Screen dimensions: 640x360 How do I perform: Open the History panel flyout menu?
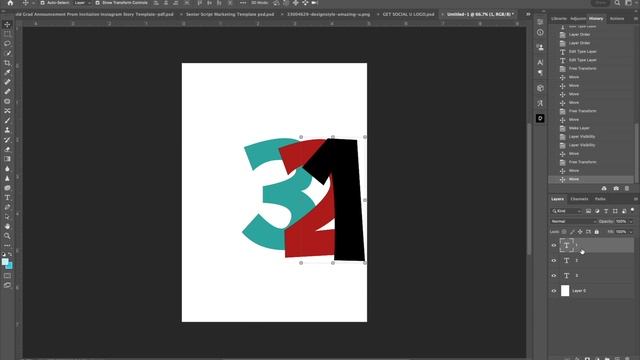click(636, 18)
